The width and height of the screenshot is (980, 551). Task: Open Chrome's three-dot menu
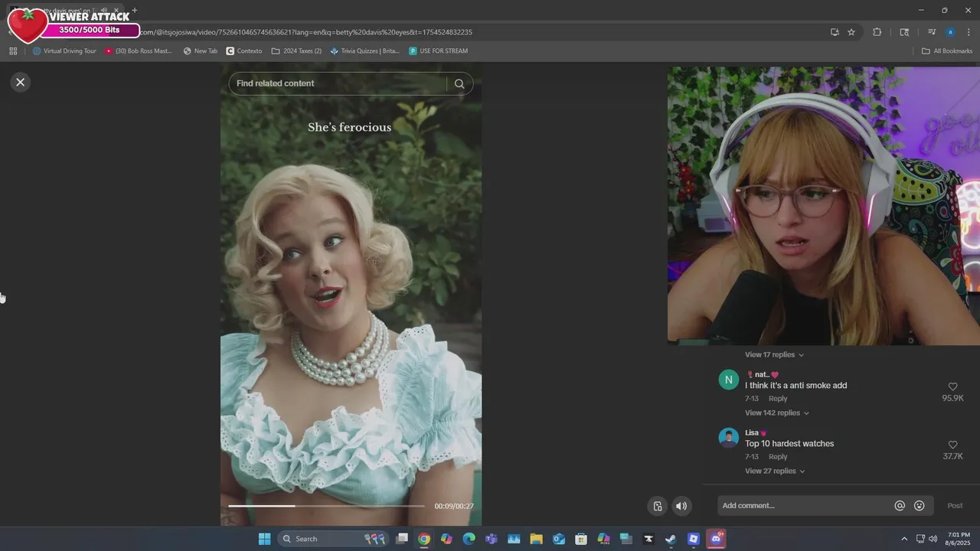point(969,32)
